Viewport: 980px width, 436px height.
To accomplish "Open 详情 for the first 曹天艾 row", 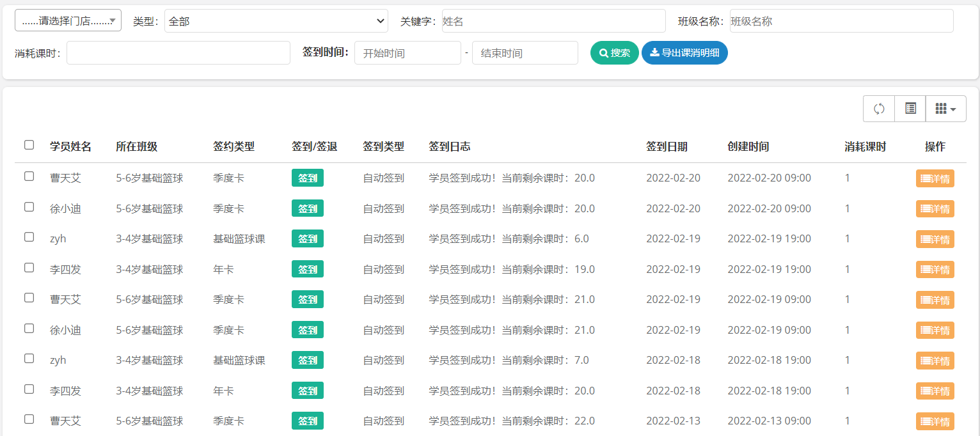I will coord(935,178).
